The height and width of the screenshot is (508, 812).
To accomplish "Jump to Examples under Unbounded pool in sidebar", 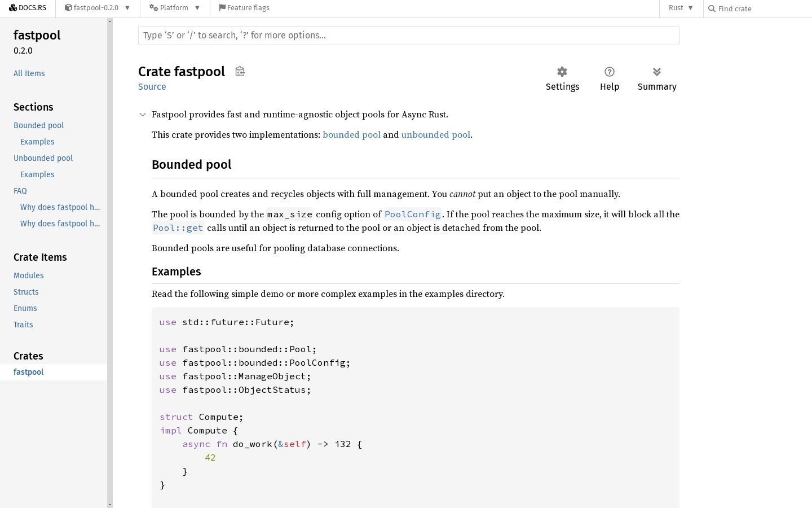I will pos(37,174).
